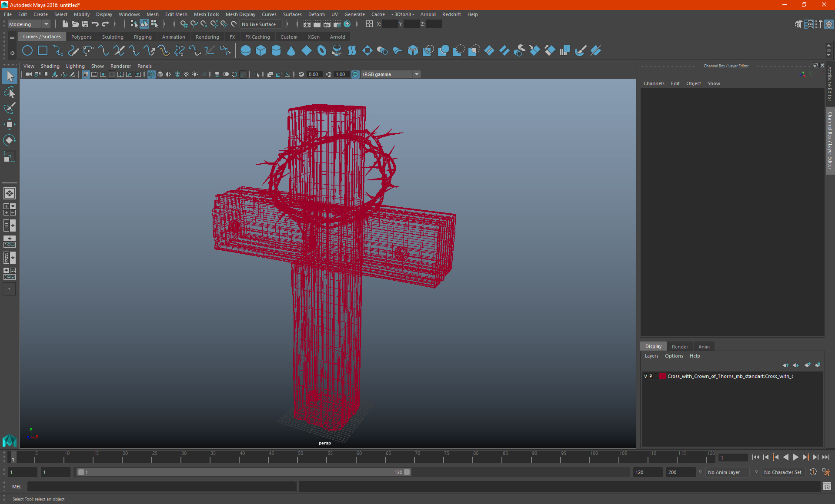Click frame 60 on the time slider
The image size is (835, 504).
point(357,457)
